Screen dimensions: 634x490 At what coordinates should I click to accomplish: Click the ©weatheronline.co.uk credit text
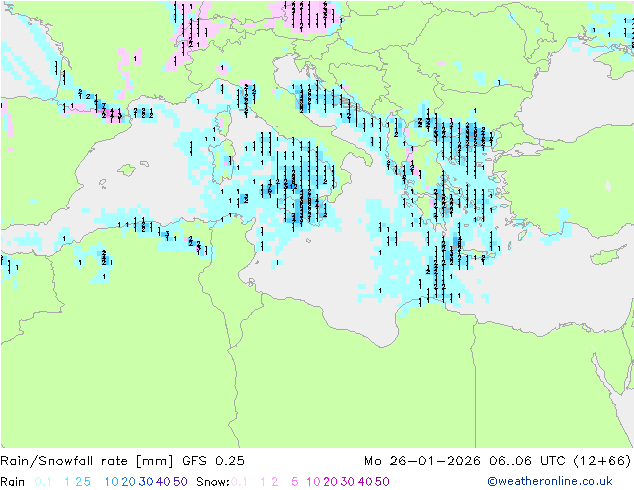pos(550,481)
